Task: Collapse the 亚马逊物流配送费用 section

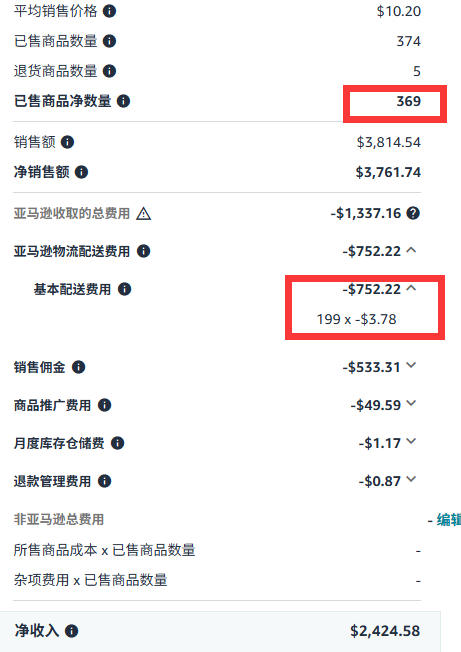Action: tap(411, 250)
